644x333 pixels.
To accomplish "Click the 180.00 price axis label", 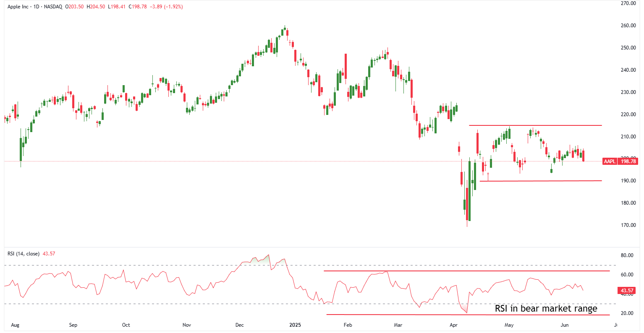I will 628,203.
